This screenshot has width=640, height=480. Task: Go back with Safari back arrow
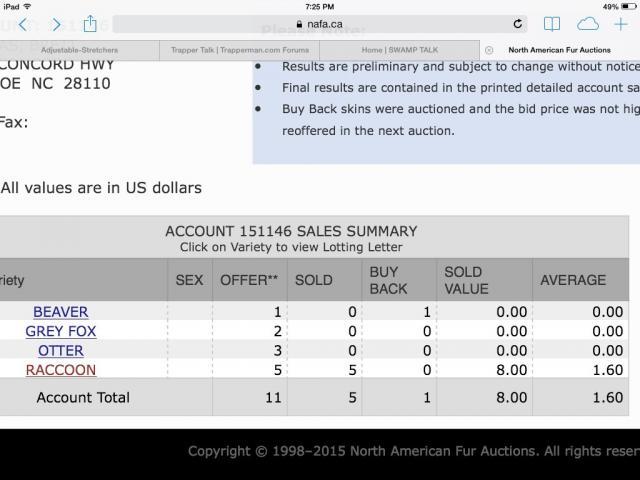click(23, 24)
